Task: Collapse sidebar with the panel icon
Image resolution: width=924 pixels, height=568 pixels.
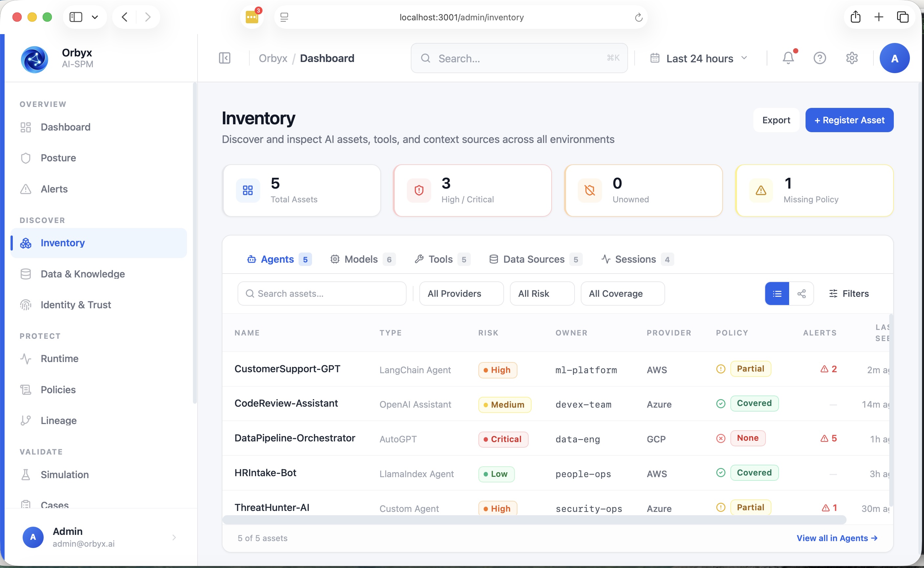Action: point(224,58)
